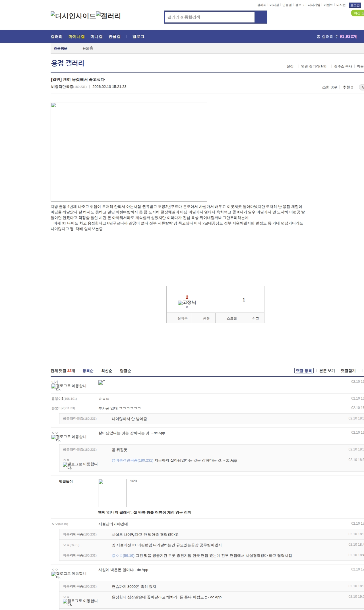Open the post's main attached image
This screenshot has width=364, height=610.
[x=129, y=152]
